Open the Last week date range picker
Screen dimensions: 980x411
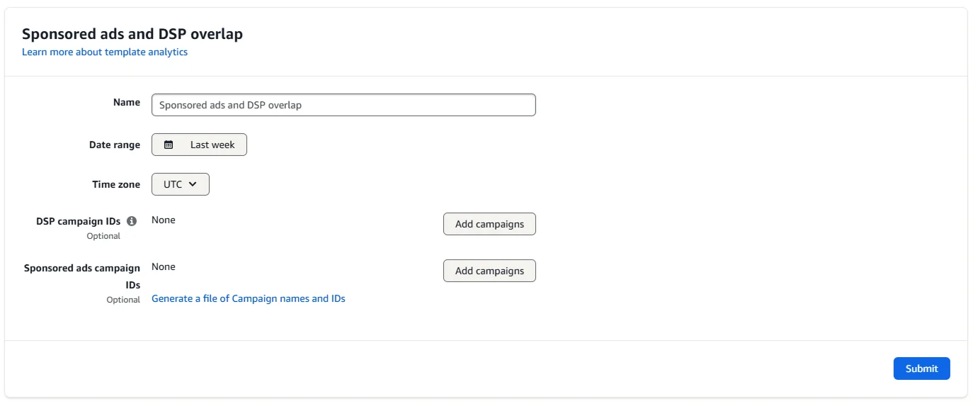point(199,145)
